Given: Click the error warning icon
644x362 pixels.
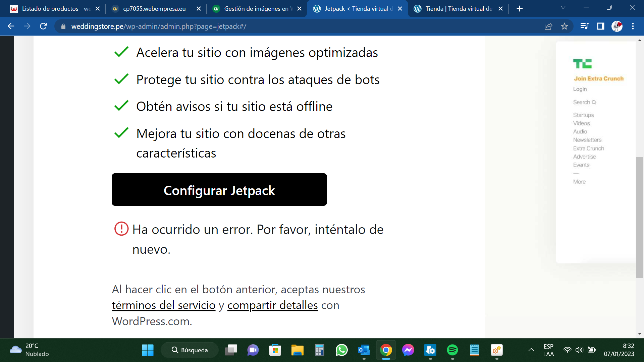Looking at the screenshot, I should coord(121,229).
